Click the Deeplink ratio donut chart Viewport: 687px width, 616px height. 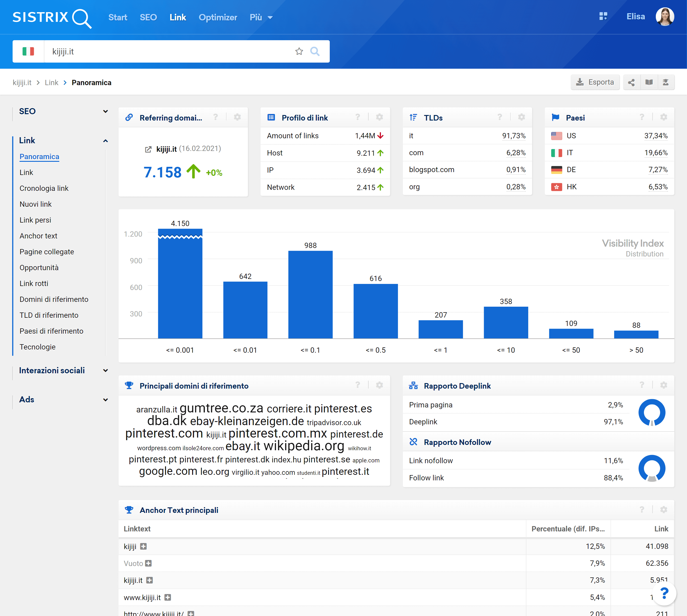tap(652, 413)
